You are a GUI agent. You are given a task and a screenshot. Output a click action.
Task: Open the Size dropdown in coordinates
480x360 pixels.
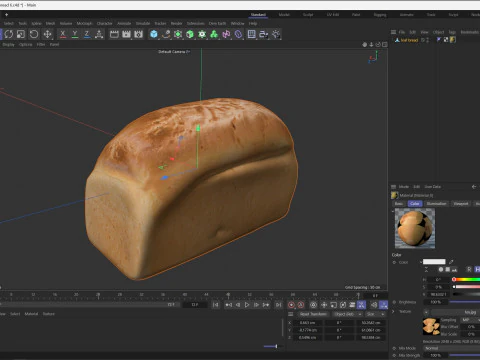(x=376, y=314)
